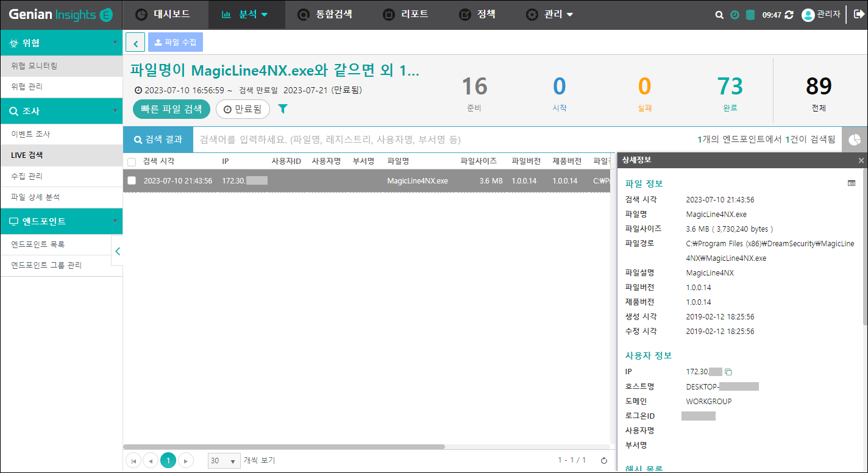
Task: Click the database status icon in header
Action: coord(750,15)
